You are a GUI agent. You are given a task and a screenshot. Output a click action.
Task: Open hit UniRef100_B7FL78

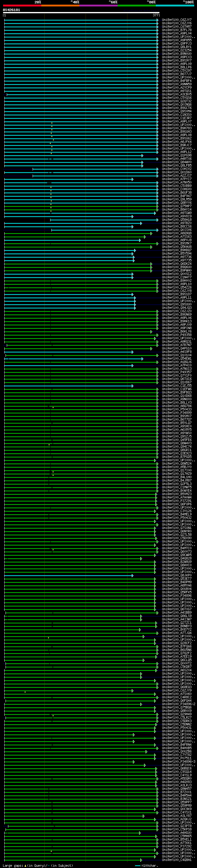[176, 30]
